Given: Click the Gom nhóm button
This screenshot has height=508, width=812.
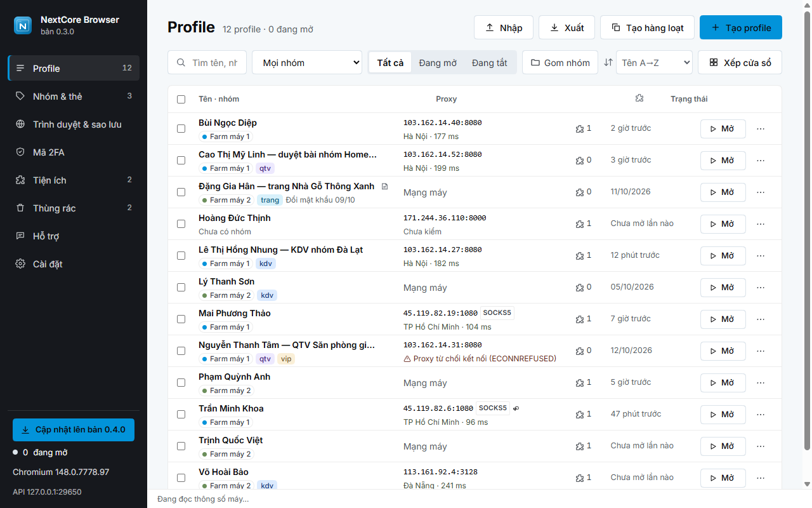Looking at the screenshot, I should [560, 62].
